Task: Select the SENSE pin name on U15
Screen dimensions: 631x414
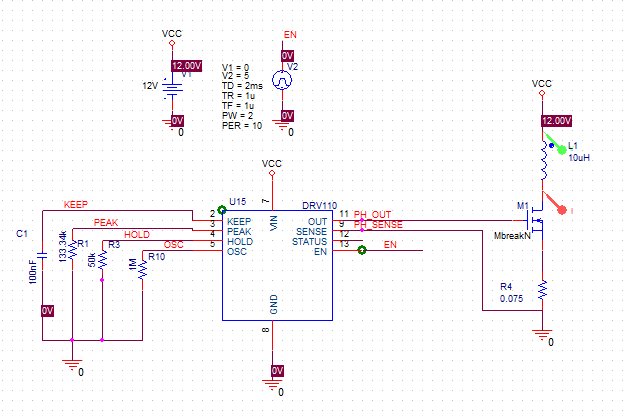Action: click(x=311, y=232)
